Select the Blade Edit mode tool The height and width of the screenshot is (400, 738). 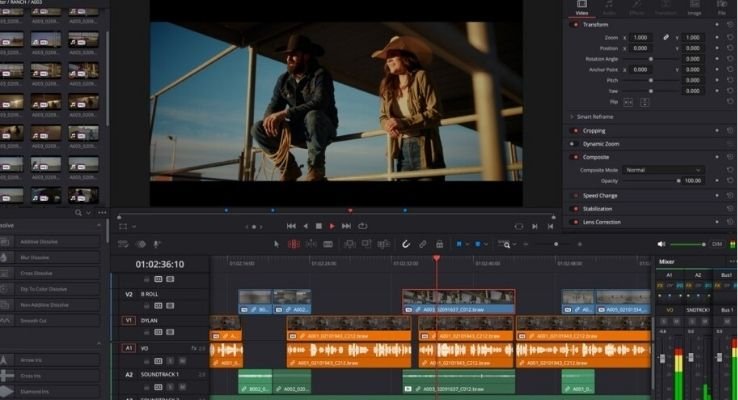(x=328, y=244)
